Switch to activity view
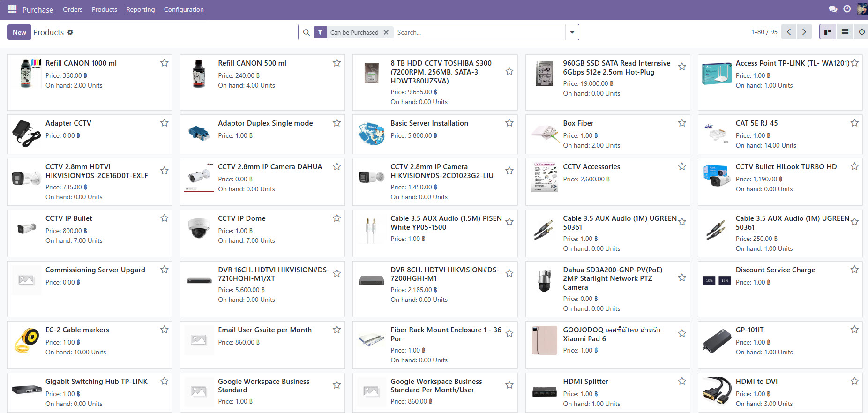 [x=861, y=32]
